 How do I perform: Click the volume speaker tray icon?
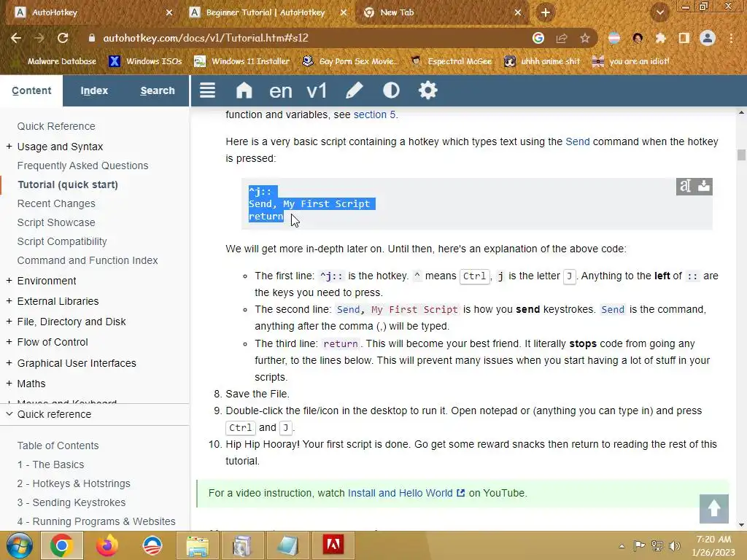tap(674, 545)
